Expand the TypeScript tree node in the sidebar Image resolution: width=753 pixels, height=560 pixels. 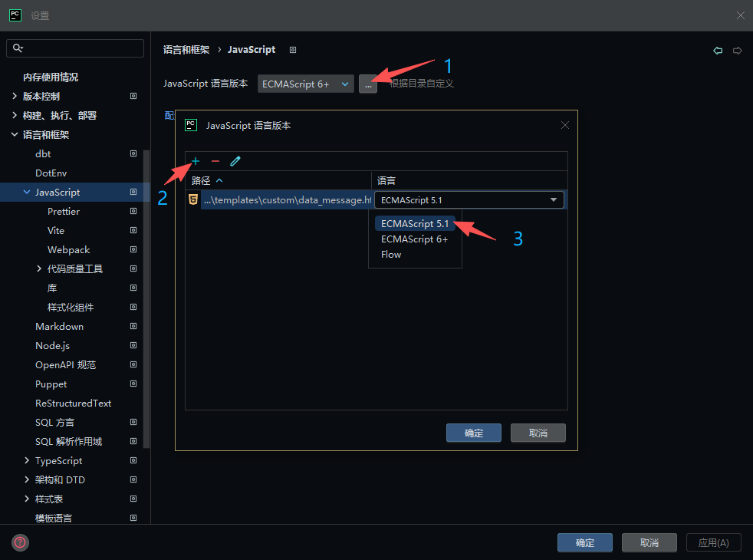(26, 460)
